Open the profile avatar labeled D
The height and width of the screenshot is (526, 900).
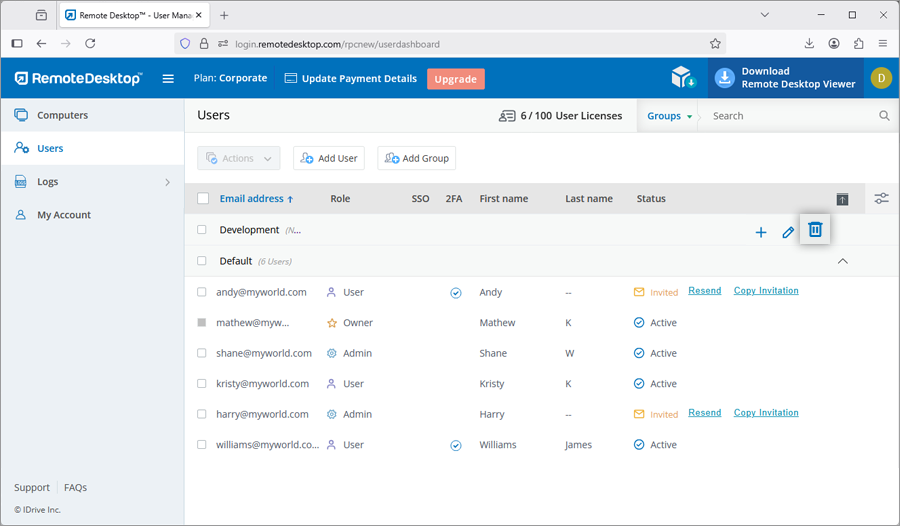click(x=880, y=78)
